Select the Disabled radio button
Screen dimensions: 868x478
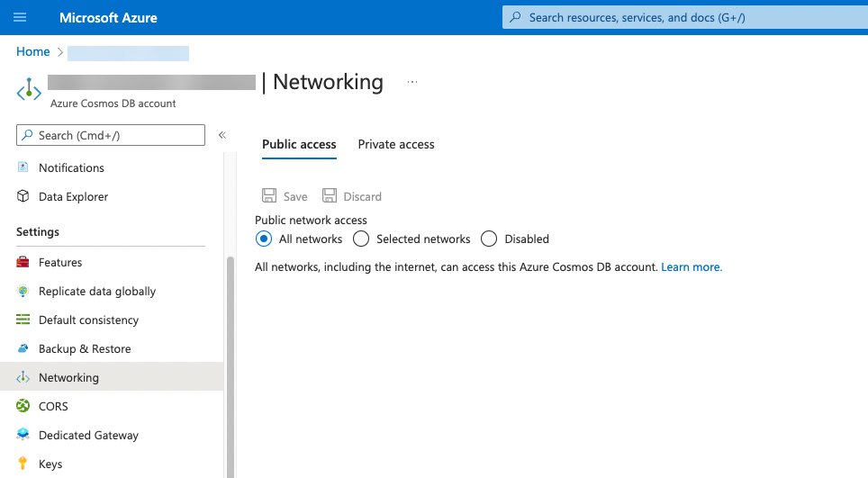(x=489, y=239)
